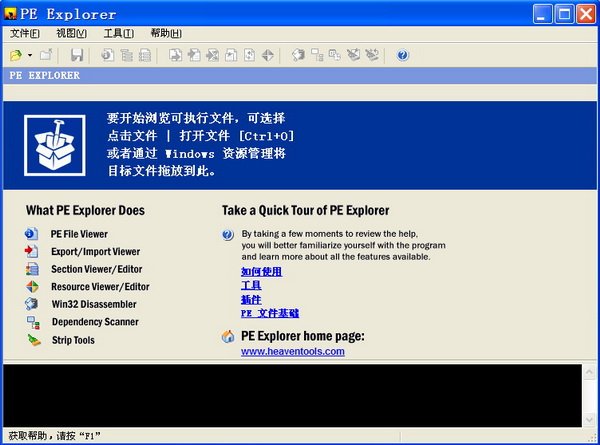The height and width of the screenshot is (445, 600).
Task: Open the Delay Import toolbar icon
Action: pos(212,55)
